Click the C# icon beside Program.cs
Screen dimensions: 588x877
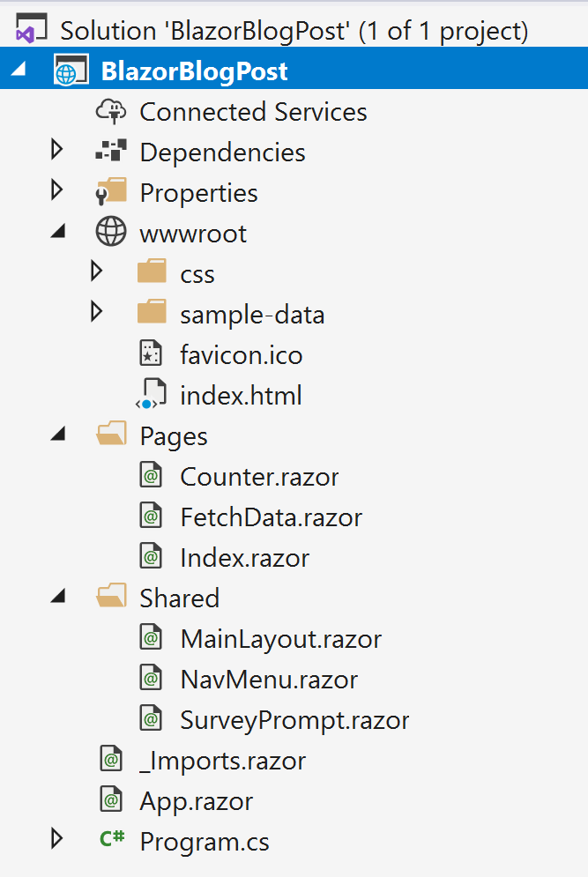point(111,838)
